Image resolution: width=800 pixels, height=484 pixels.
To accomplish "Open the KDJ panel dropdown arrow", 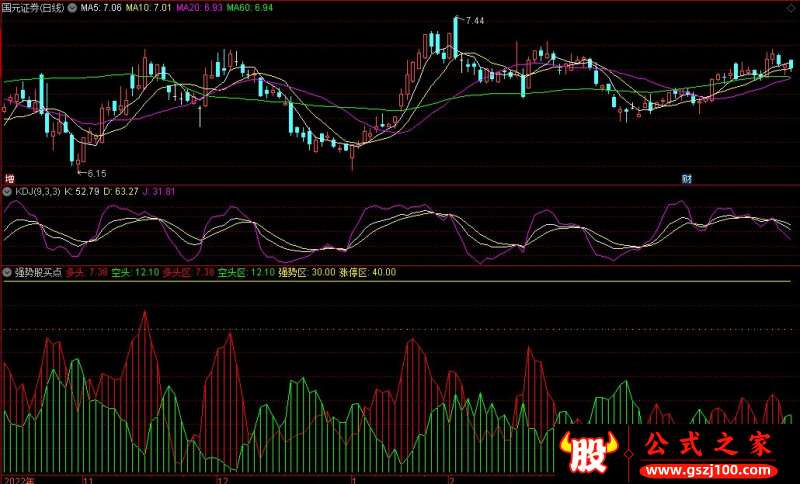I will tap(8, 191).
